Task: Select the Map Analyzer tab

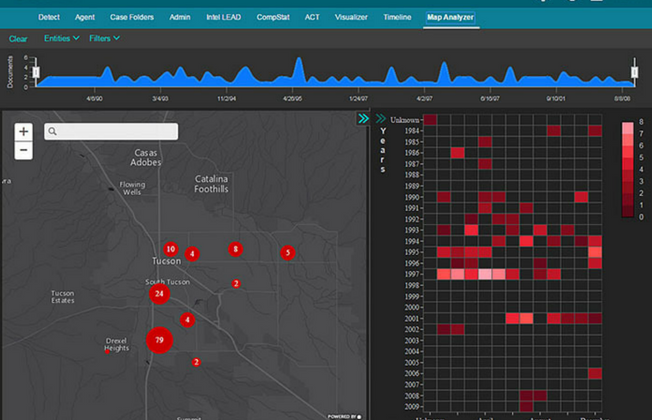Action: [450, 17]
